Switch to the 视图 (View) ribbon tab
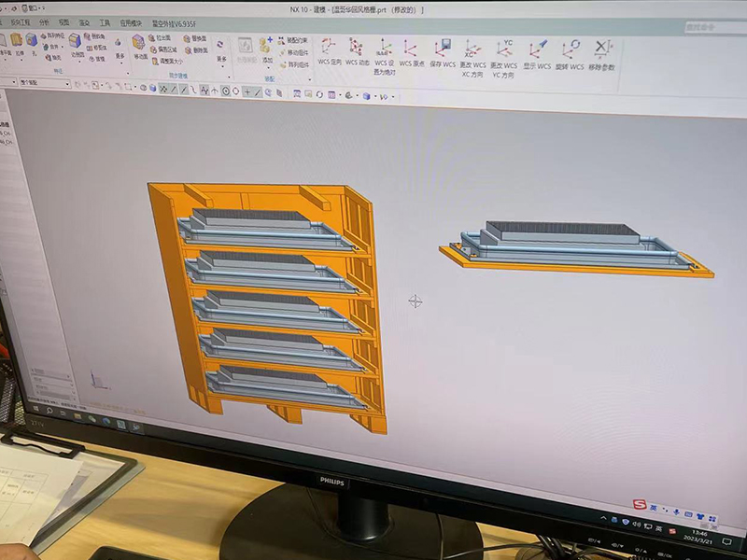 pyautogui.click(x=63, y=20)
